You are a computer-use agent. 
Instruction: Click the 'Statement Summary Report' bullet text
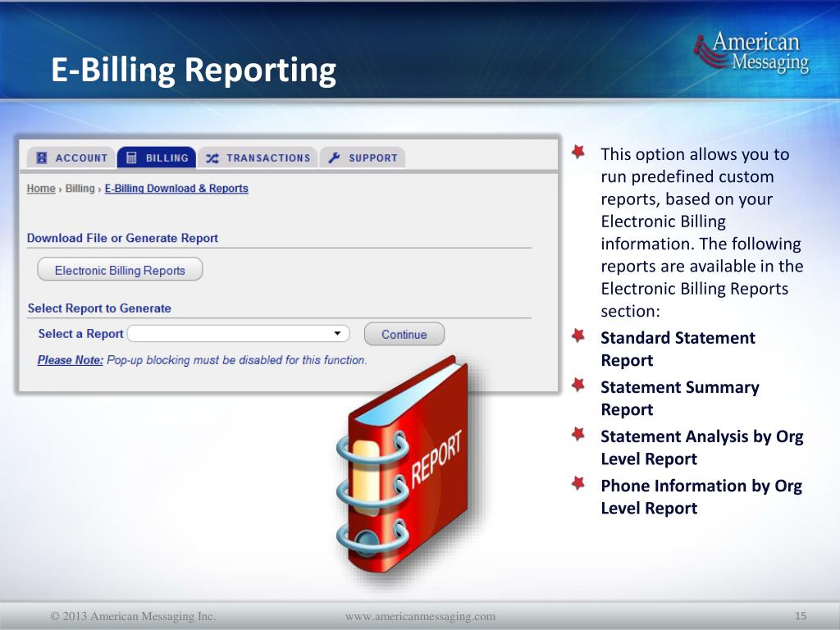tap(680, 398)
